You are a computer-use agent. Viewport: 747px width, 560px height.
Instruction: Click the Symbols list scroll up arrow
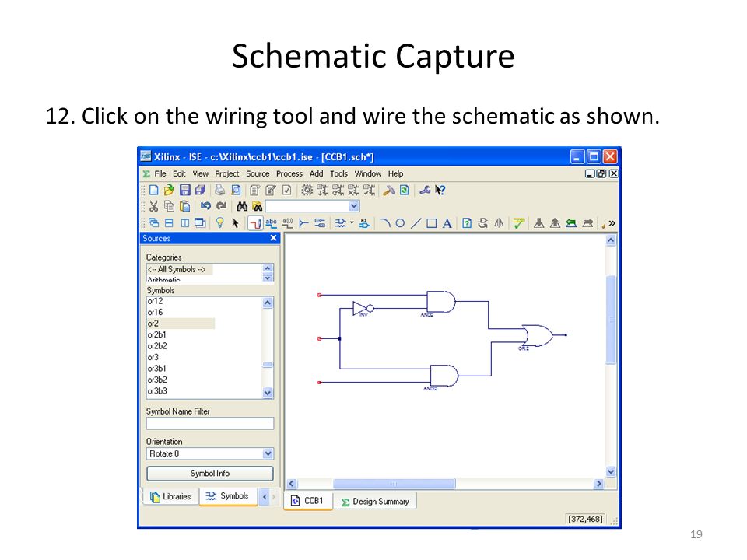tap(268, 303)
